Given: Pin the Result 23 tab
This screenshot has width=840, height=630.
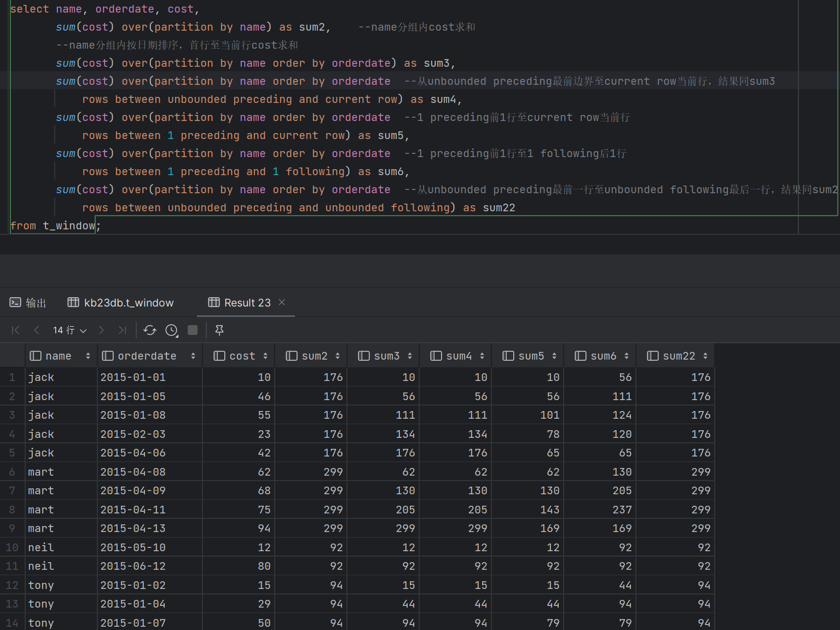Looking at the screenshot, I should [219, 330].
